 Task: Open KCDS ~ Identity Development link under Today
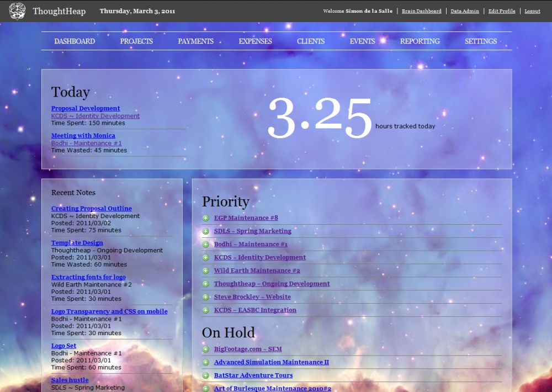pyautogui.click(x=95, y=116)
